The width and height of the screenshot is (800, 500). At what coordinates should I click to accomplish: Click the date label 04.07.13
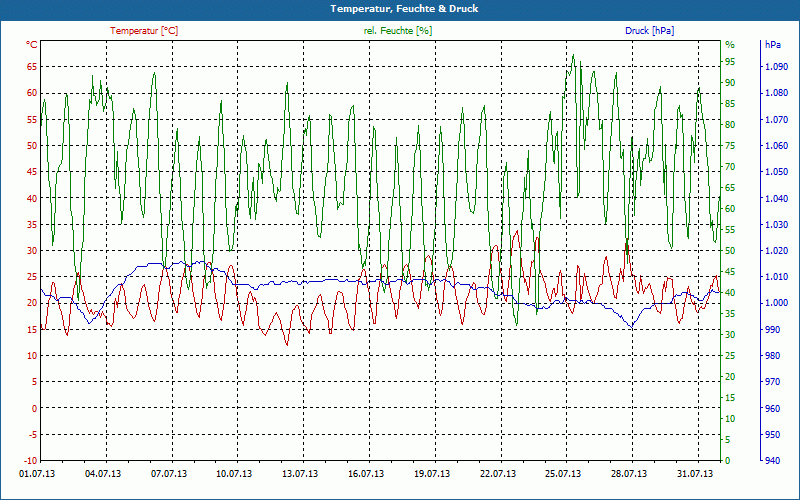(x=103, y=474)
